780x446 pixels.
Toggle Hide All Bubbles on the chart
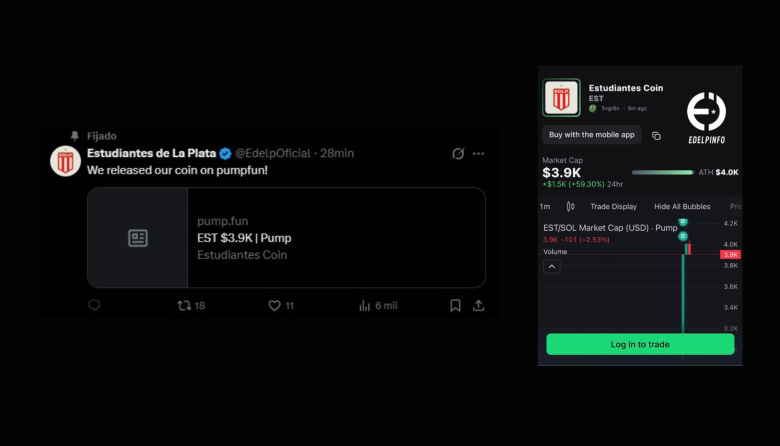[682, 207]
